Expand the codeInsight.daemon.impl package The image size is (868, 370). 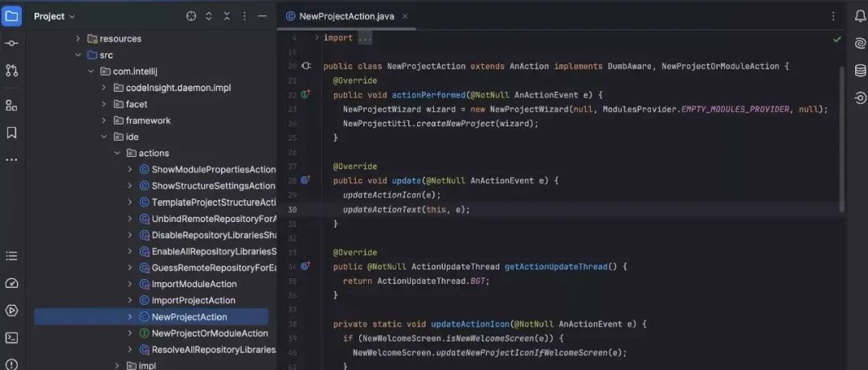pos(104,88)
